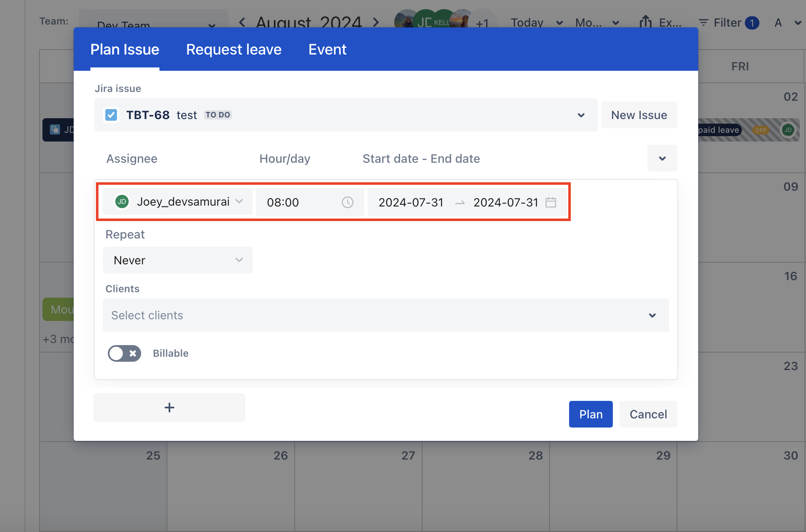This screenshot has height=532, width=806.
Task: Click the JD avatar beside Joey_devsamurai
Action: click(122, 202)
